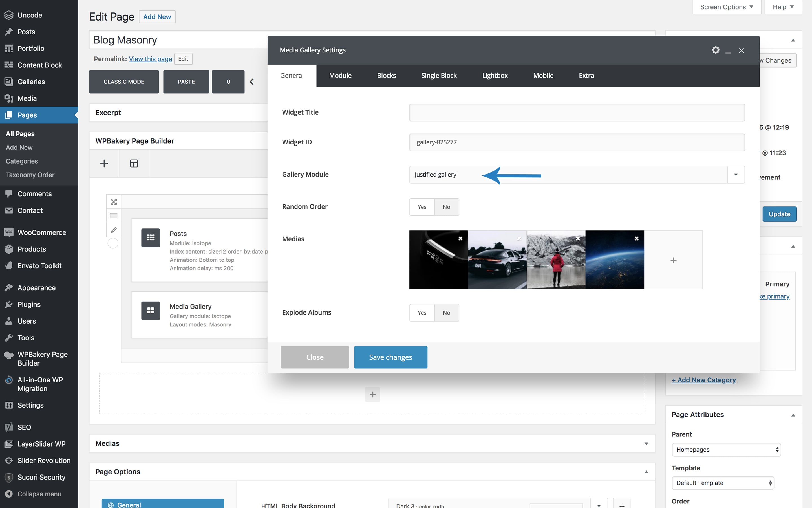Viewport: 812px width, 508px height.
Task: Open Media Gallery settings gear icon
Action: coord(715,50)
